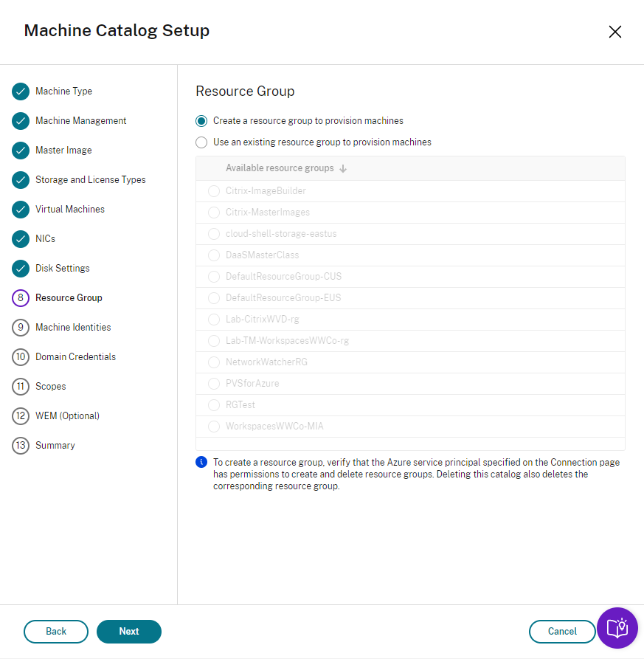Choose the Citrix-ImageBuilder resource group radio
Viewport: 644px width, 659px height.
(214, 191)
